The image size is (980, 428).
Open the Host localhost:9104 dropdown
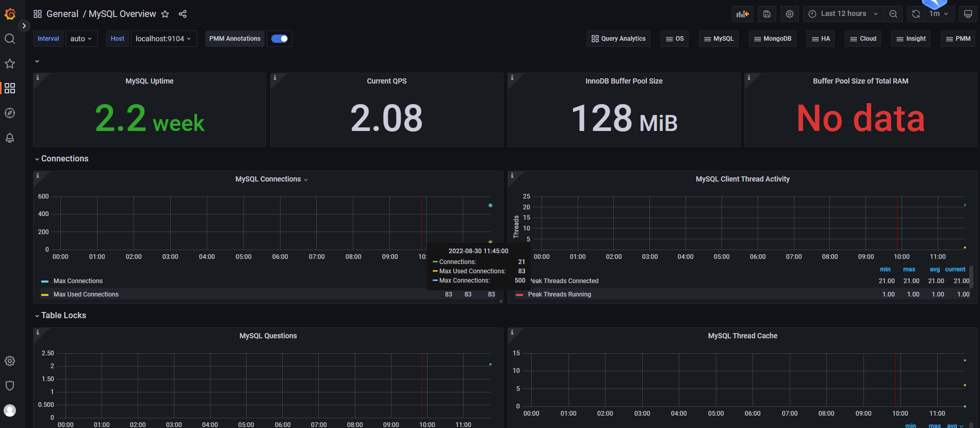coord(164,39)
